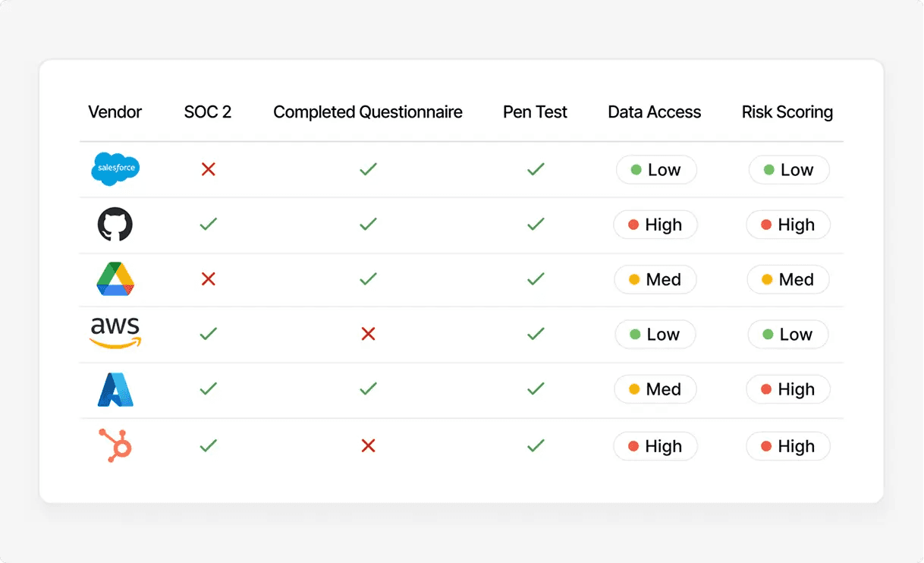Click the SOC 2 column header
The height and width of the screenshot is (563, 924).
pos(208,112)
